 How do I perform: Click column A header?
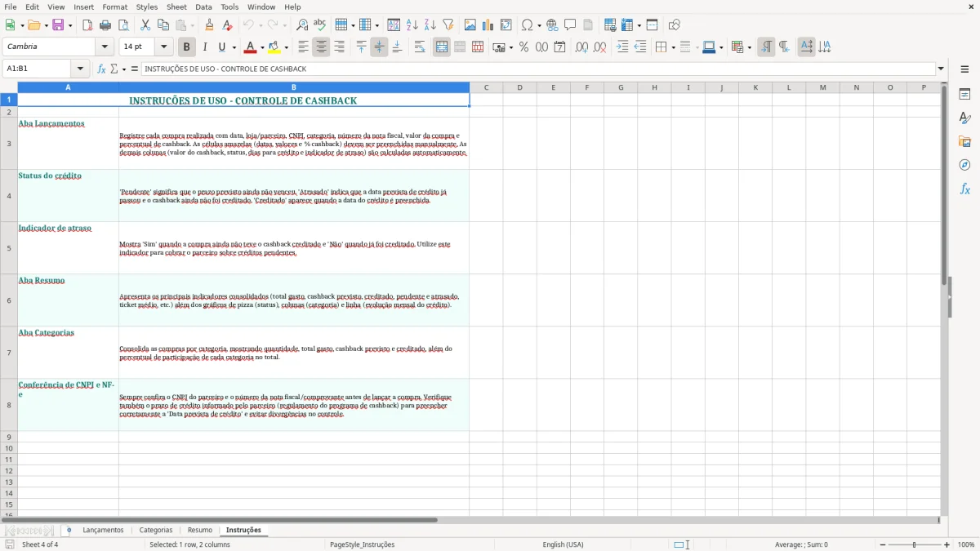point(68,87)
